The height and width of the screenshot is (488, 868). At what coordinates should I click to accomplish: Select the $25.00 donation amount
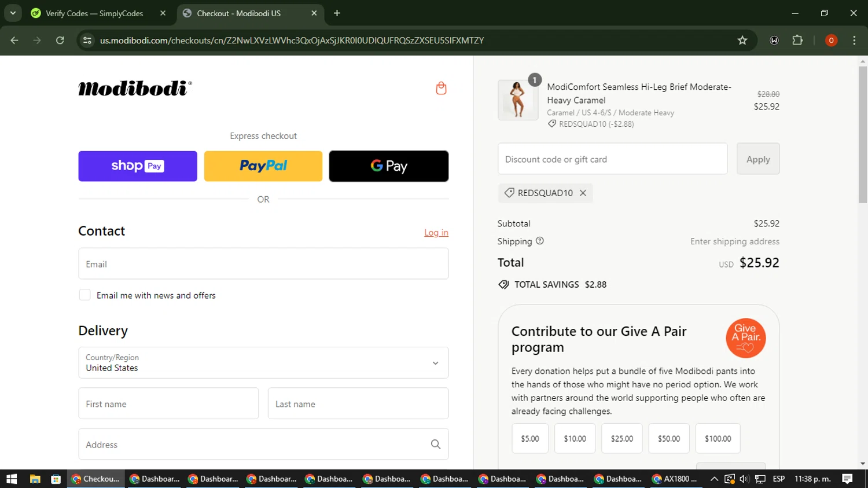[x=622, y=439]
